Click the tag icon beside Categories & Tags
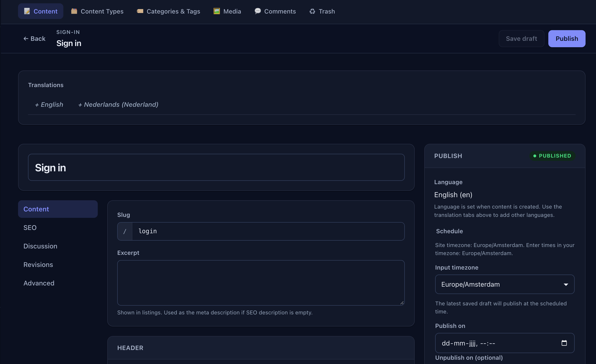Viewport: 596px width, 364px height. [x=140, y=11]
